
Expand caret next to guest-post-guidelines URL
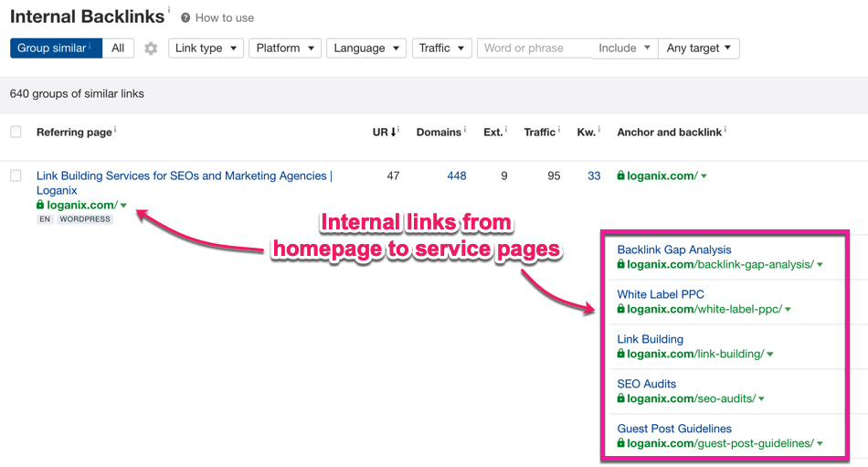click(820, 444)
